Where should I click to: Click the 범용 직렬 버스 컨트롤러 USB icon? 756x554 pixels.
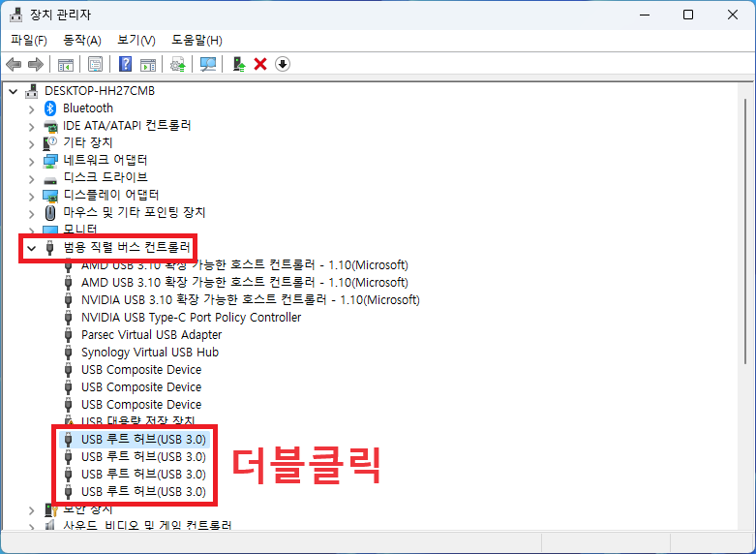pyautogui.click(x=49, y=248)
